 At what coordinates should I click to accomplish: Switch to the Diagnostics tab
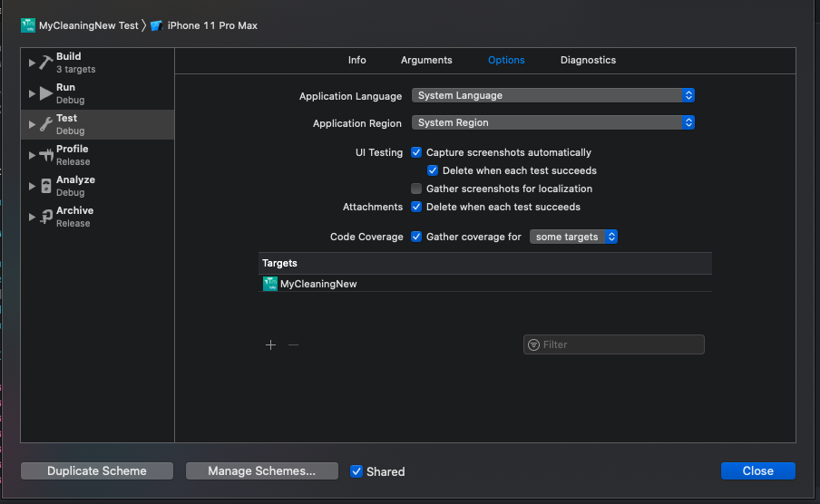click(588, 60)
